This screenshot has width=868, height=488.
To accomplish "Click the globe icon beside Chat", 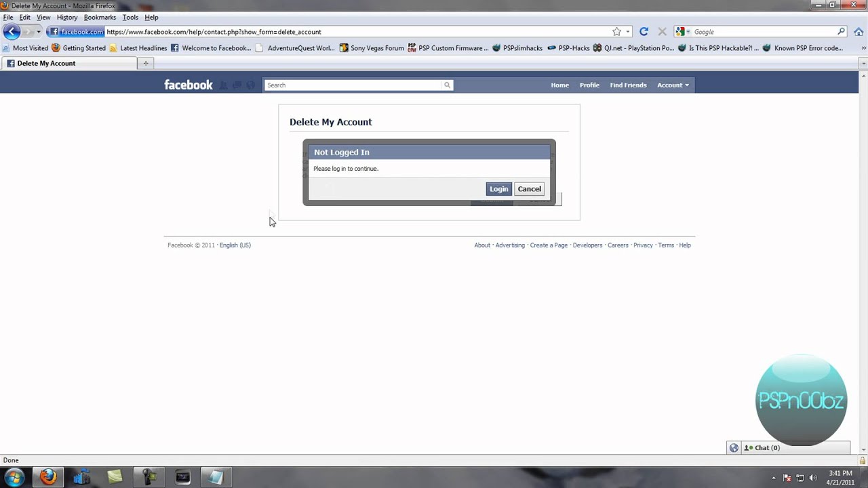I will pyautogui.click(x=734, y=448).
